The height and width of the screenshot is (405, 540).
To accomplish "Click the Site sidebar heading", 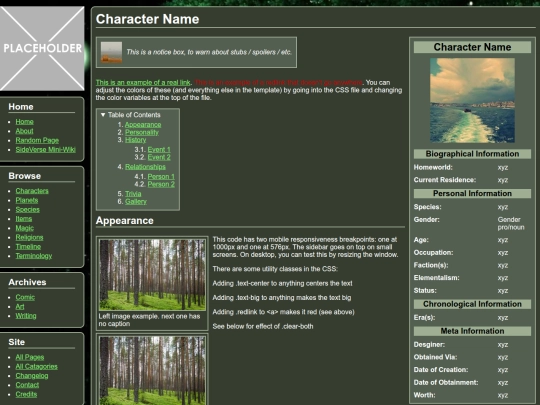I will pyautogui.click(x=17, y=342).
